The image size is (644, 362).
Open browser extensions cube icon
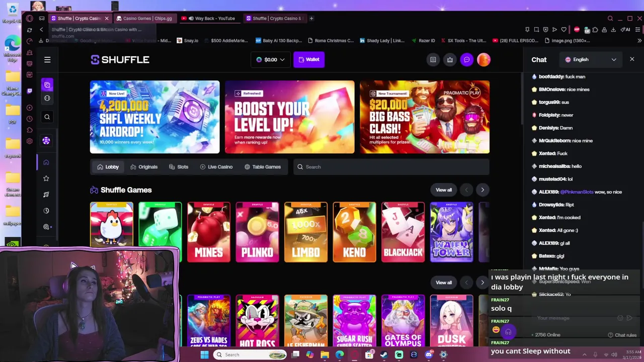[x=595, y=30]
